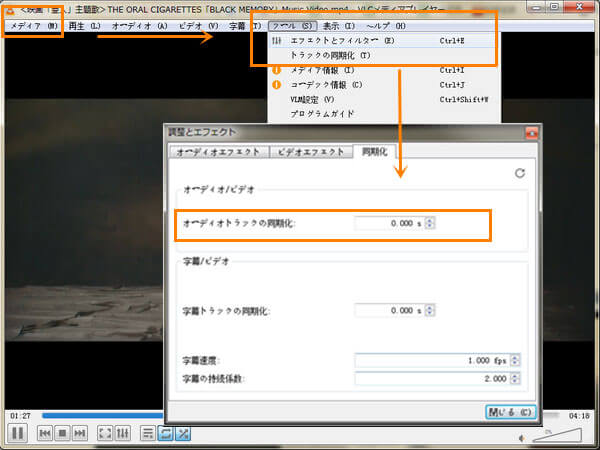Click the 字幕速度 fps field
This screenshot has height=450, width=600.
pyautogui.click(x=432, y=360)
